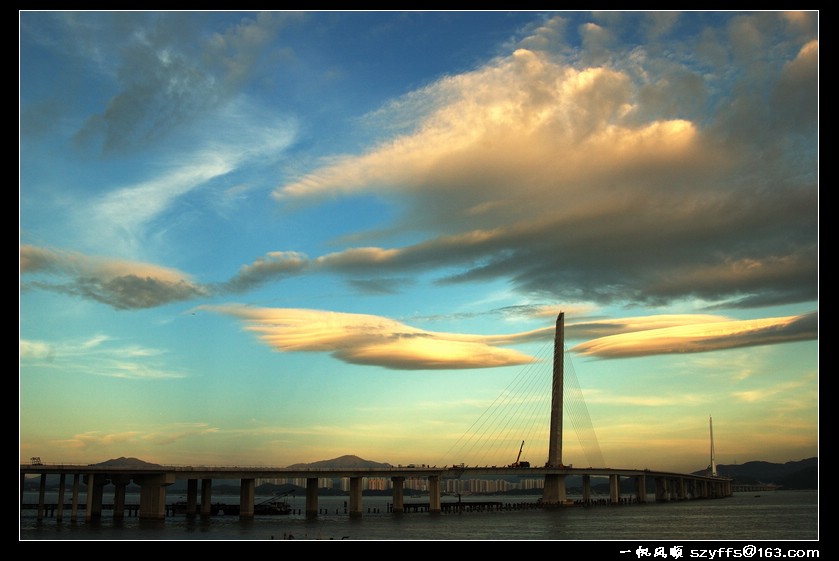This screenshot has height=561, width=839.
Task: Click the red crane on the bridge
Action: click(519, 455)
